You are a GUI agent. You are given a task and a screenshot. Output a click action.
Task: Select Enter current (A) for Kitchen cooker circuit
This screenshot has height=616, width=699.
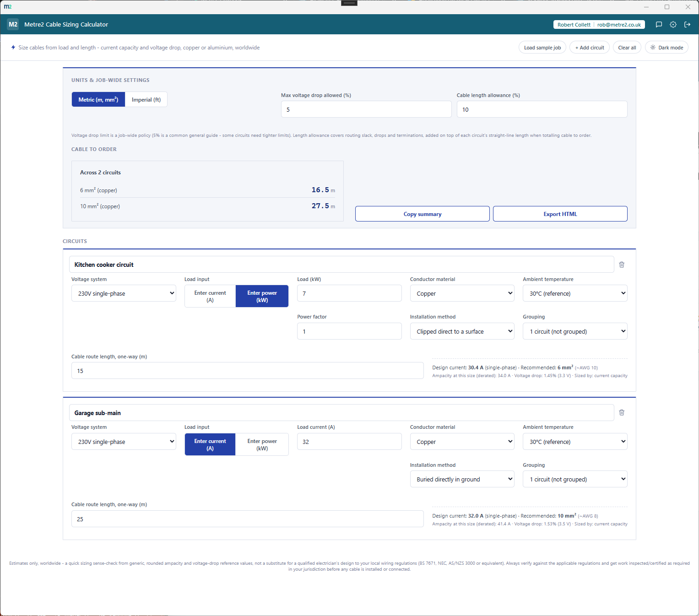[210, 296]
